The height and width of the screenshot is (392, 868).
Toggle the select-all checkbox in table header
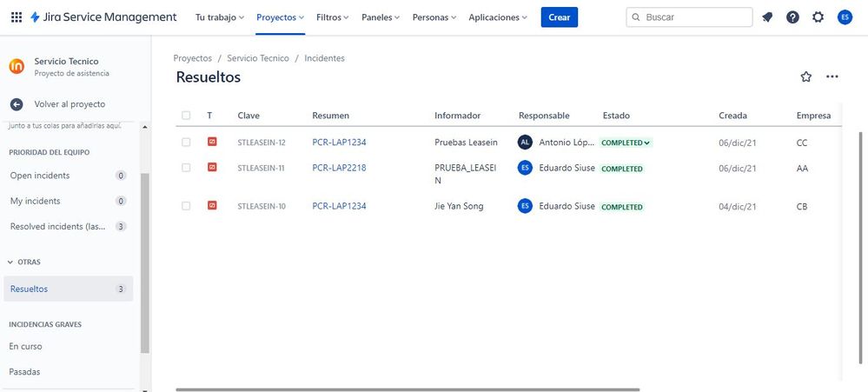coord(186,115)
